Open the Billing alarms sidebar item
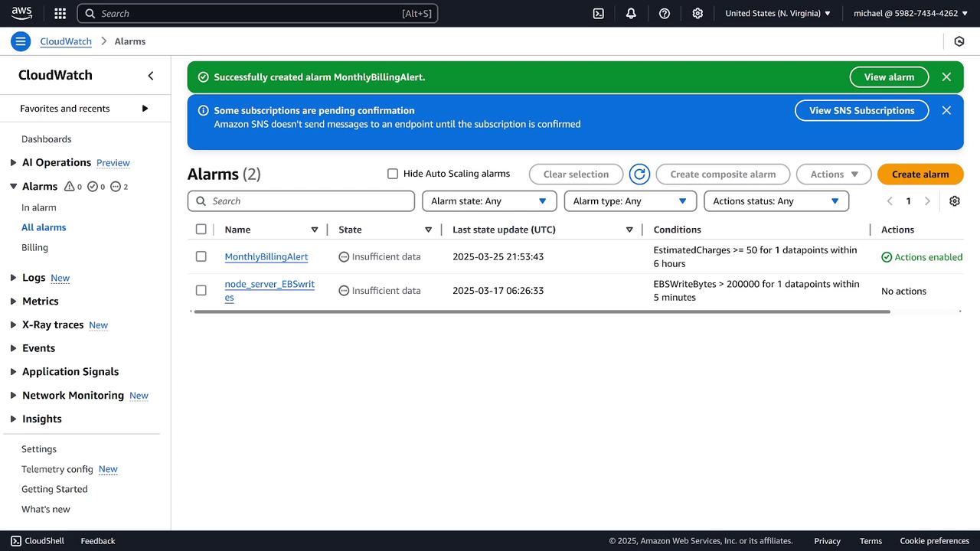This screenshot has height=551, width=980. point(34,247)
